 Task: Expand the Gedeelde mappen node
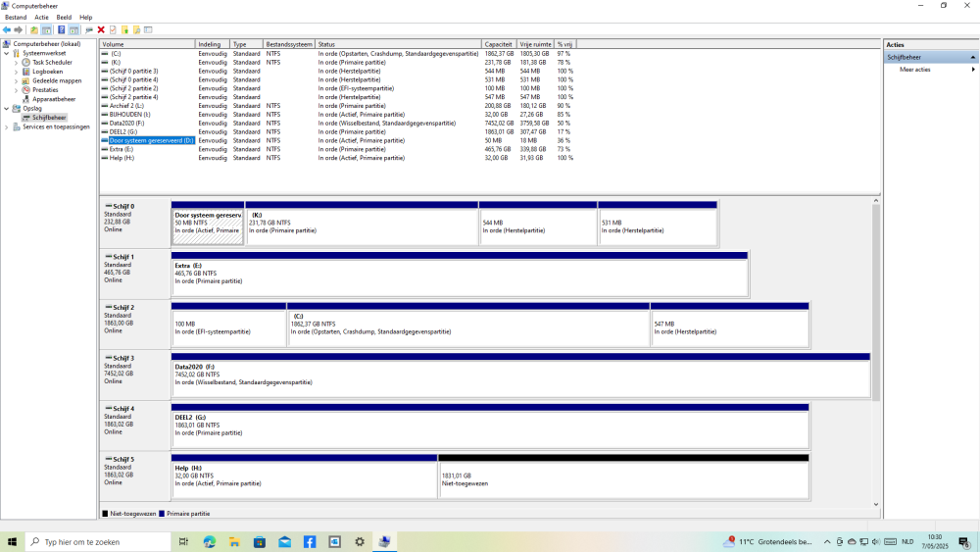coord(16,80)
